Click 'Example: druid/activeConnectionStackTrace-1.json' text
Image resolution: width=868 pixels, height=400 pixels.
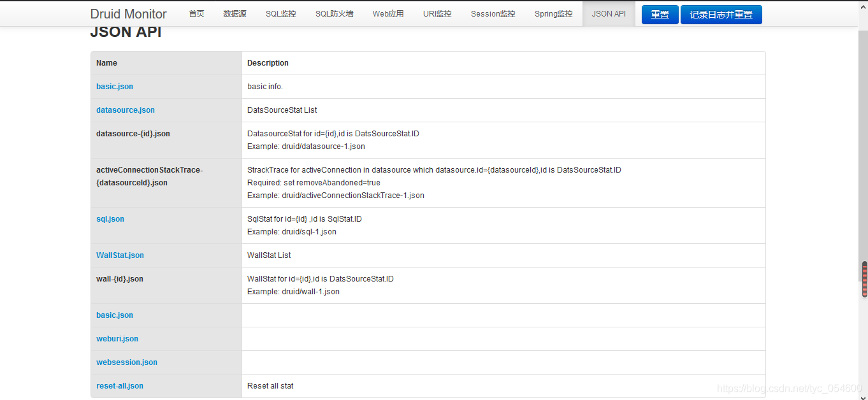coord(336,196)
